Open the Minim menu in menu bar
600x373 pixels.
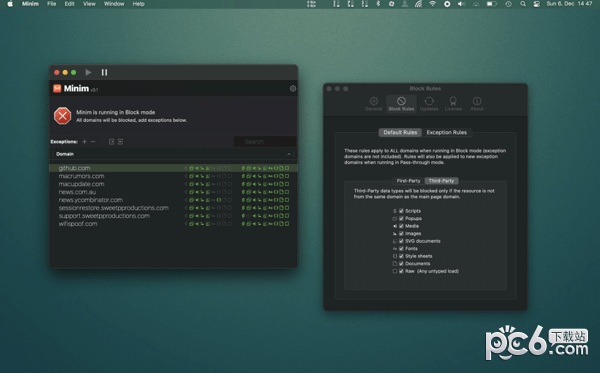[30, 4]
